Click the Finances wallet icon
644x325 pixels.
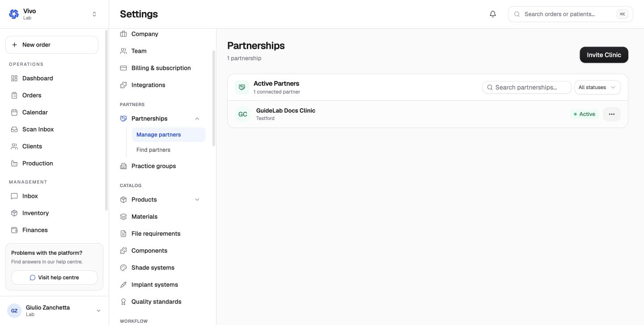pos(14,230)
